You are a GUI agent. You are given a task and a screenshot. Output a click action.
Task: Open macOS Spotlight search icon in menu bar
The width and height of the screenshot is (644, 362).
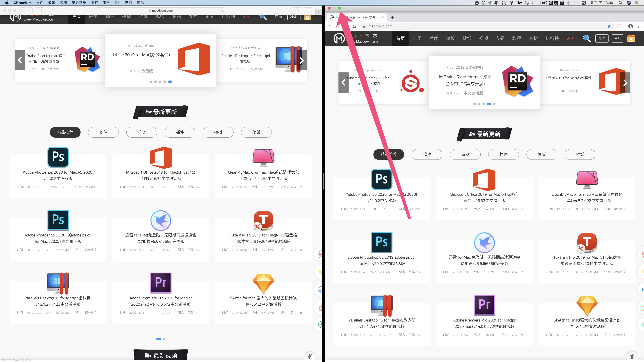pyautogui.click(x=620, y=3)
